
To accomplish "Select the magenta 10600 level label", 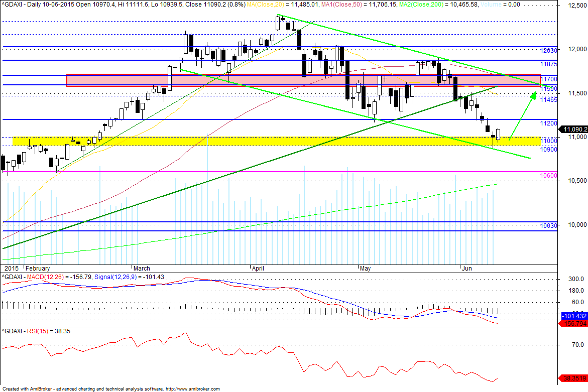I will 549,175.
